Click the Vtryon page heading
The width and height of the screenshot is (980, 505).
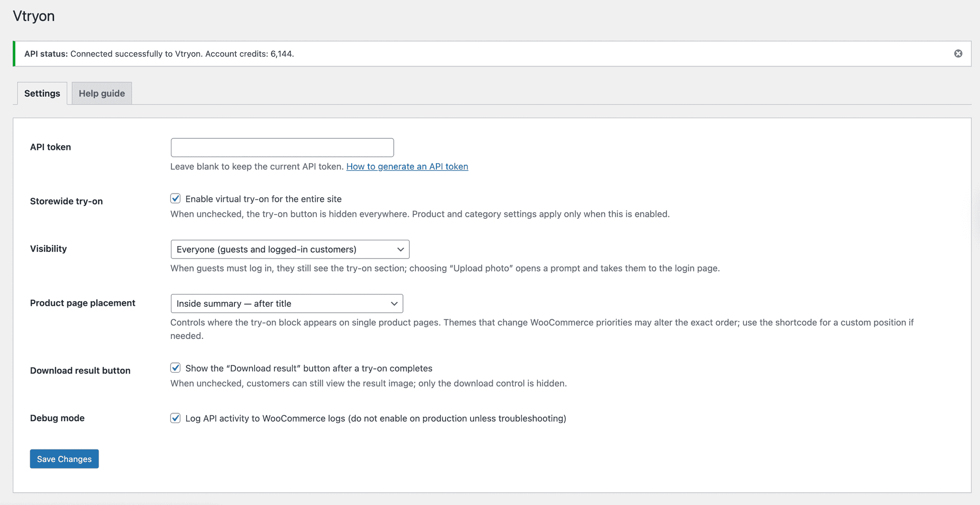point(33,16)
